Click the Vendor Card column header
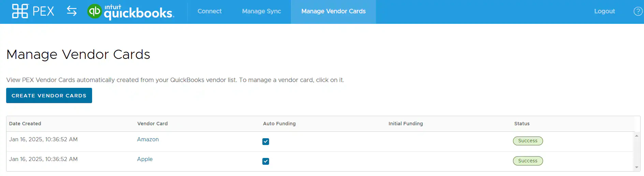 pyautogui.click(x=152, y=124)
